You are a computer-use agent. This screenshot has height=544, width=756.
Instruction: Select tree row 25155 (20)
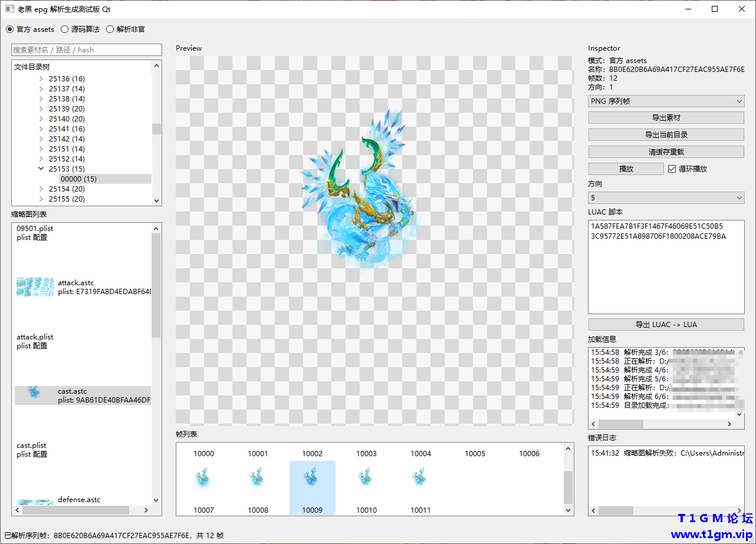tap(67, 199)
